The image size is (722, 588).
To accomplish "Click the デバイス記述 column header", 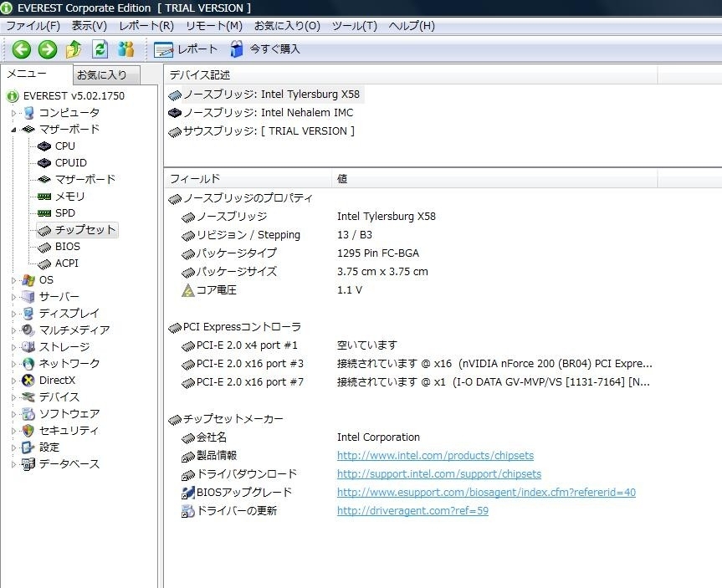I will point(411,74).
